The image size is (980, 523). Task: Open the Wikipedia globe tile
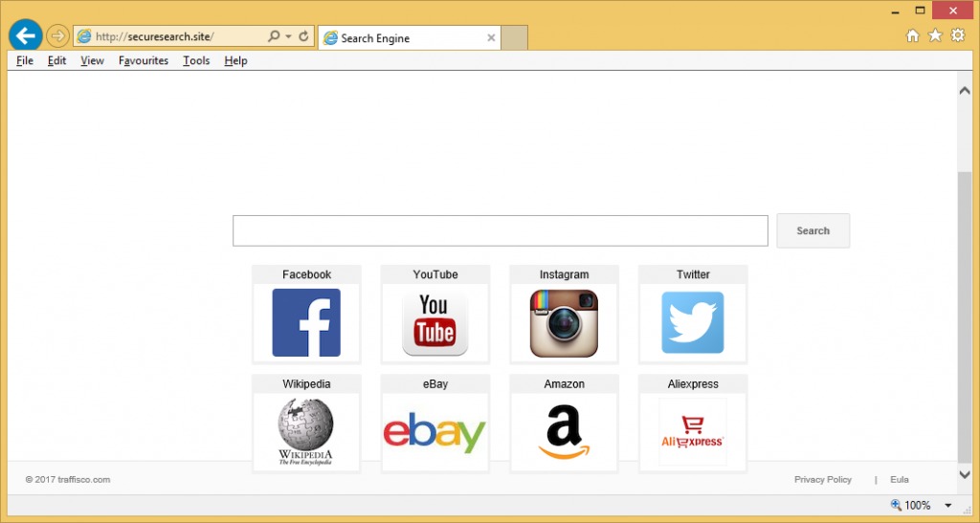click(x=306, y=424)
